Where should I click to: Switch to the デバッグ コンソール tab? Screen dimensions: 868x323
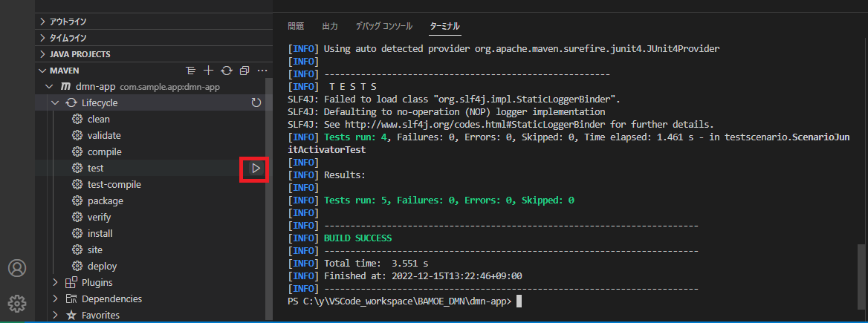(x=383, y=26)
